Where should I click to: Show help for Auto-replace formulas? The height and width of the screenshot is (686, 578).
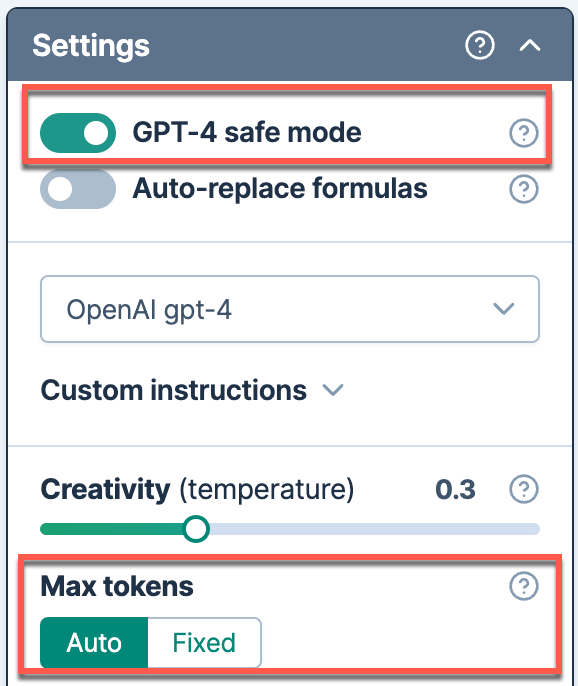pos(523,189)
